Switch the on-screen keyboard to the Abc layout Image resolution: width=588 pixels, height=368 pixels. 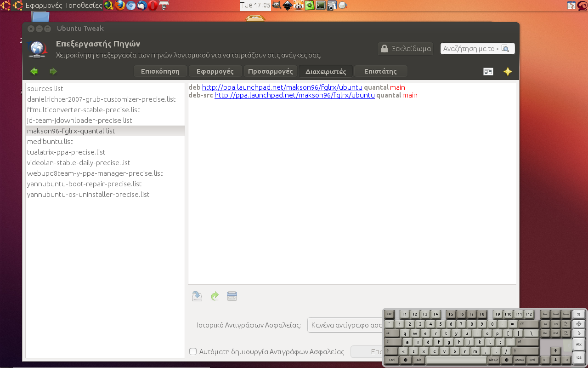tap(579, 345)
